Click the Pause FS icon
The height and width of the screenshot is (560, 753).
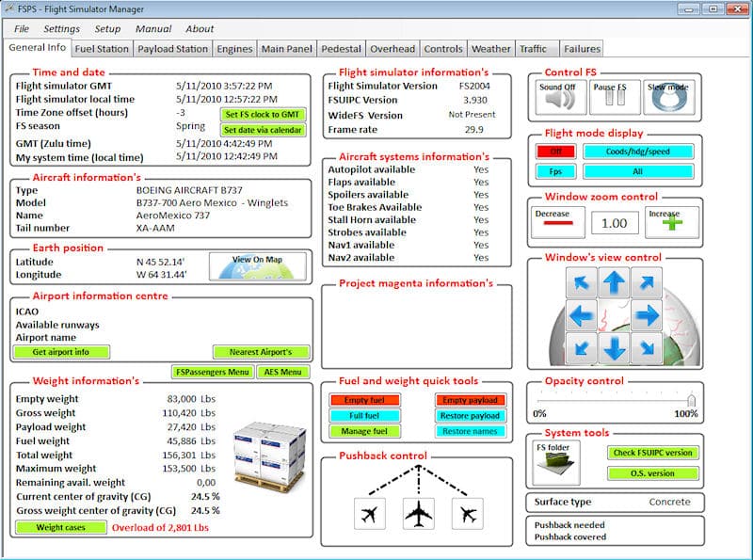coord(615,98)
